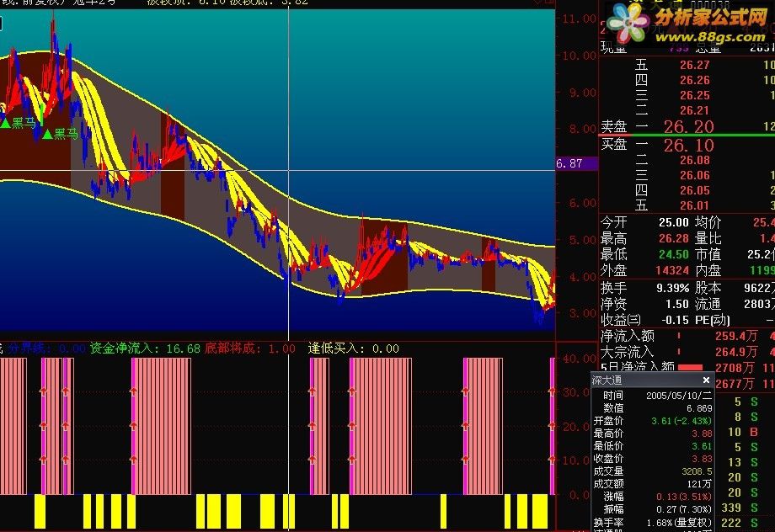Click sell price 26.21

[x=694, y=110]
